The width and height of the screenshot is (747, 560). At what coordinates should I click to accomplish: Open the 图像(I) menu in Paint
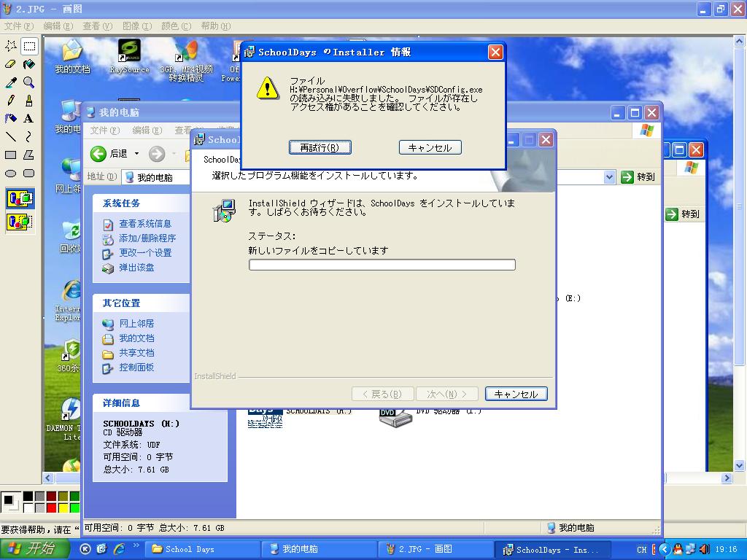(137, 26)
